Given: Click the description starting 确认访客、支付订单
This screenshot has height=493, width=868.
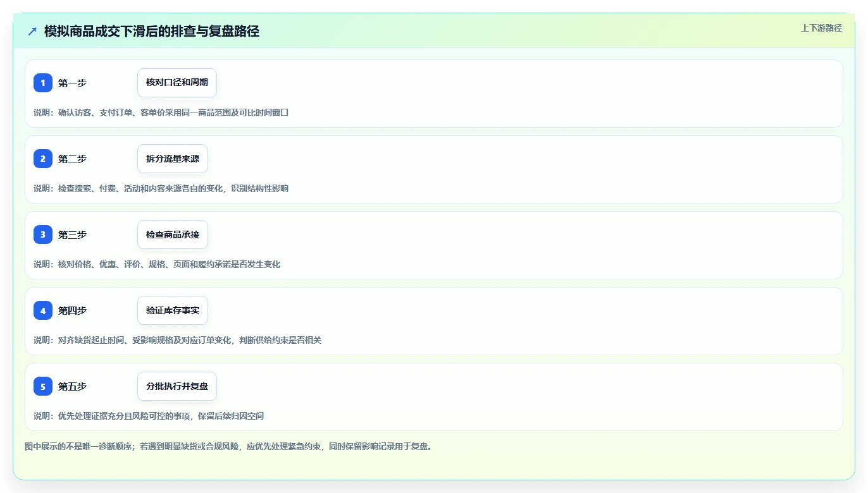Looking at the screenshot, I should coord(161,113).
